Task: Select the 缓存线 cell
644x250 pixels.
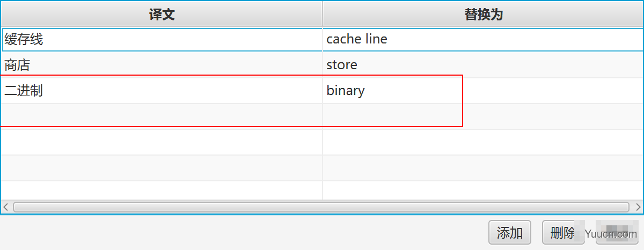Action: [x=162, y=39]
